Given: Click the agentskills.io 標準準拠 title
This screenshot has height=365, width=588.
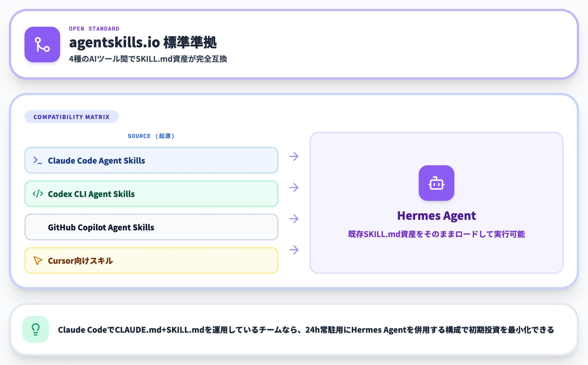Looking at the screenshot, I should [x=143, y=42].
